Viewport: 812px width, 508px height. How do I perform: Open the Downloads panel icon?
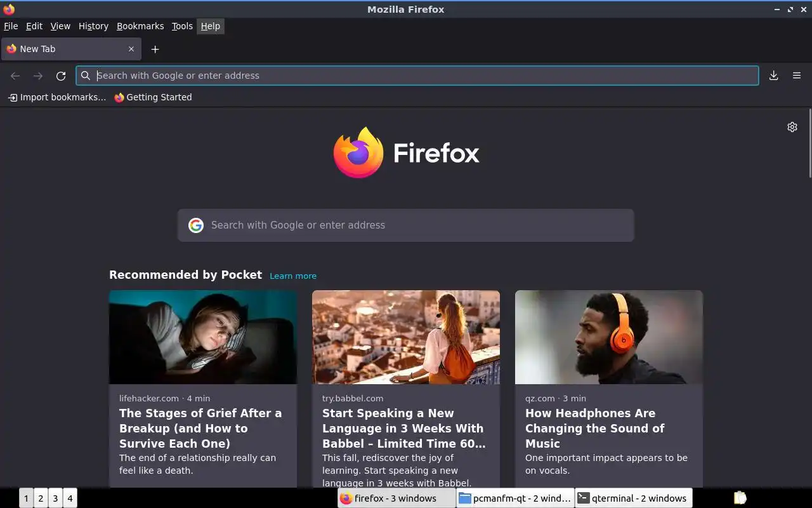tap(774, 76)
